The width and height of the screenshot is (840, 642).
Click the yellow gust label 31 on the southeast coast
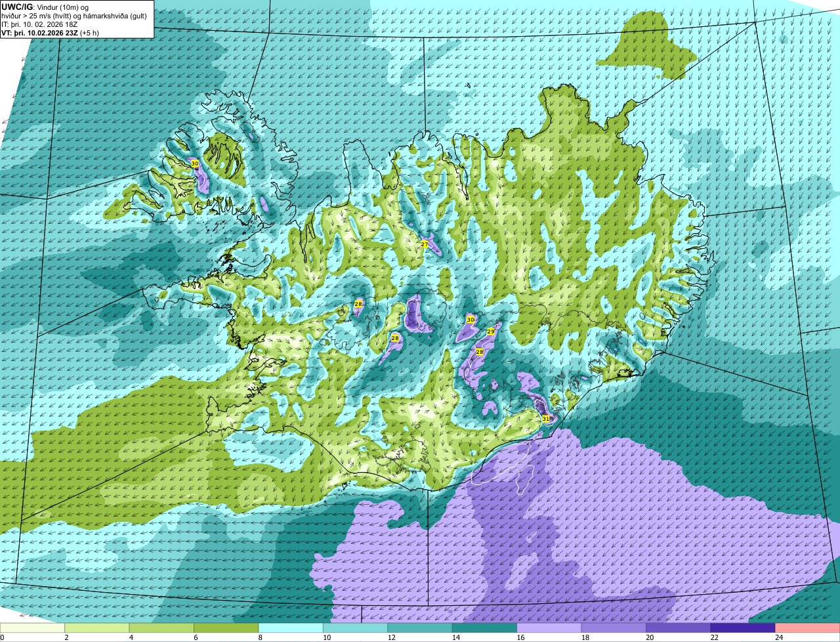546,418
